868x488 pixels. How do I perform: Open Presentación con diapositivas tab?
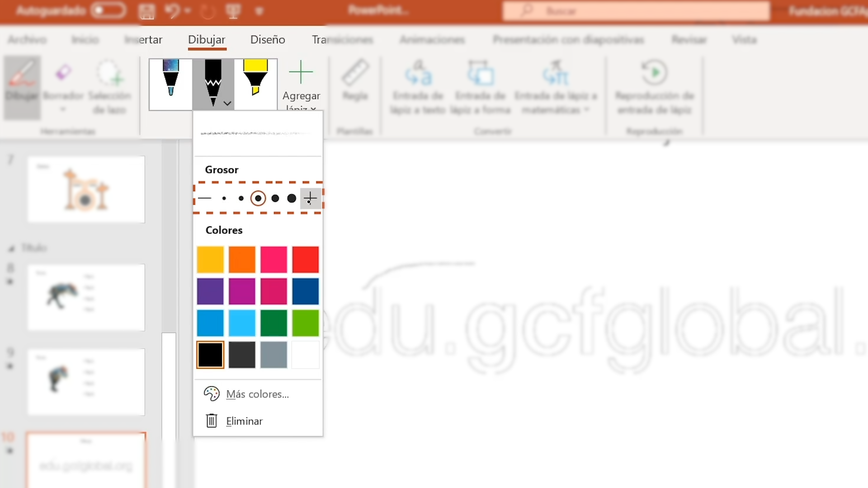[568, 40]
